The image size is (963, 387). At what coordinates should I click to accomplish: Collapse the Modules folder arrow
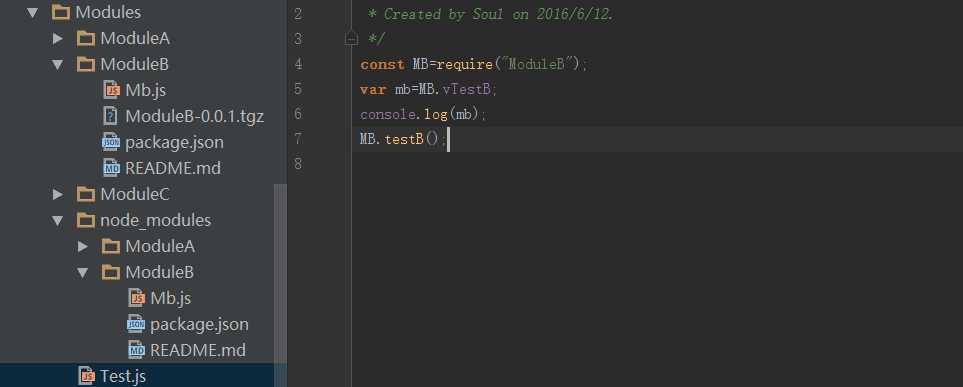[33, 12]
